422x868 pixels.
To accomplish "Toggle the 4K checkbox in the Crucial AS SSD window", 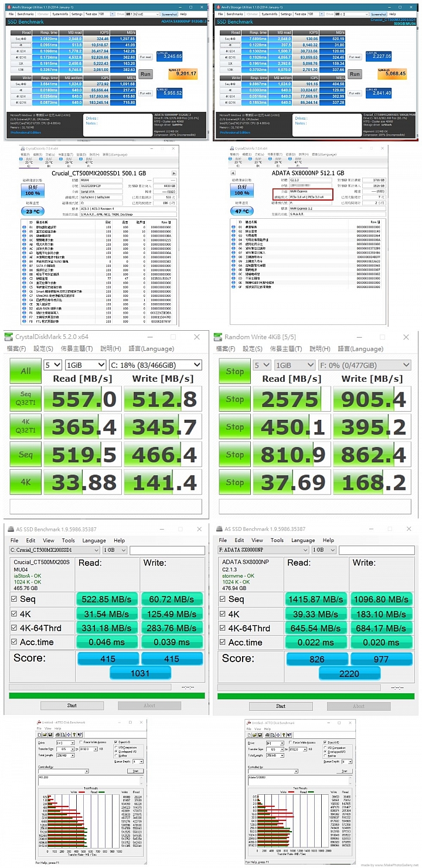I will (14, 613).
